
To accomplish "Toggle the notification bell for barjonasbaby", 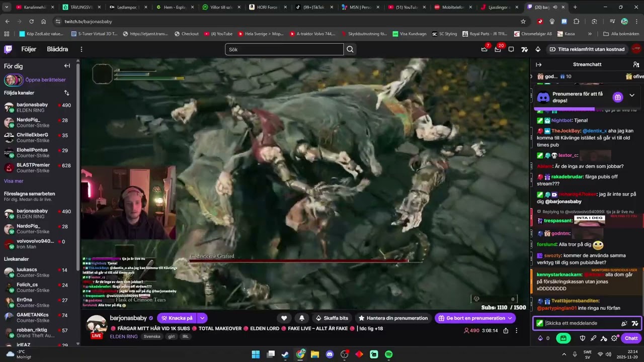I will pyautogui.click(x=302, y=318).
